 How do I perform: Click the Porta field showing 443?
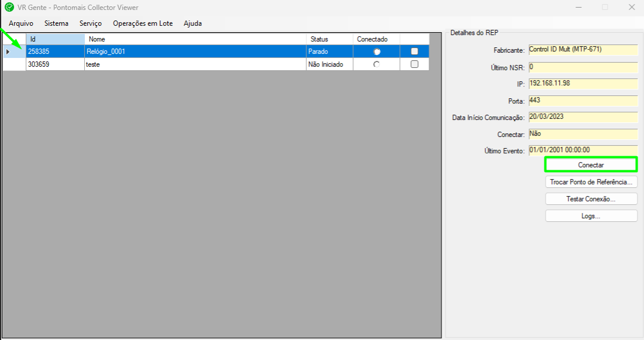[x=583, y=101]
